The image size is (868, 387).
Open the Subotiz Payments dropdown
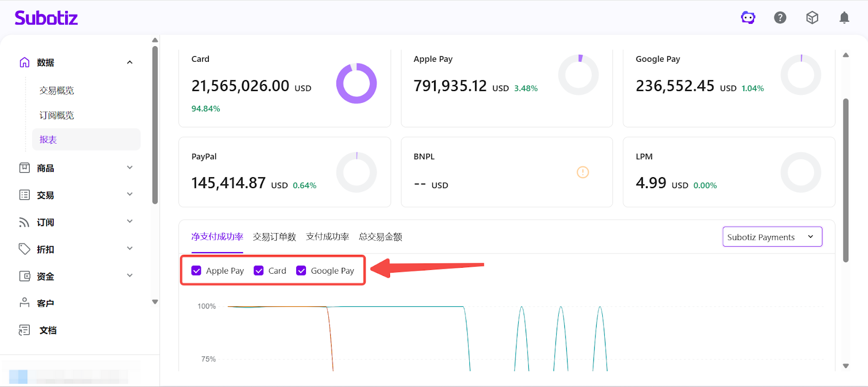(x=772, y=237)
